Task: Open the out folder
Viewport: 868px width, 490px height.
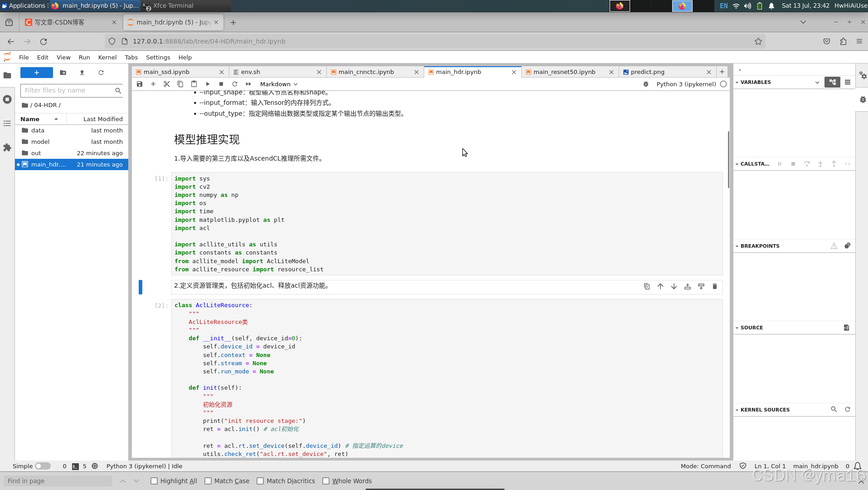Action: pos(72,153)
